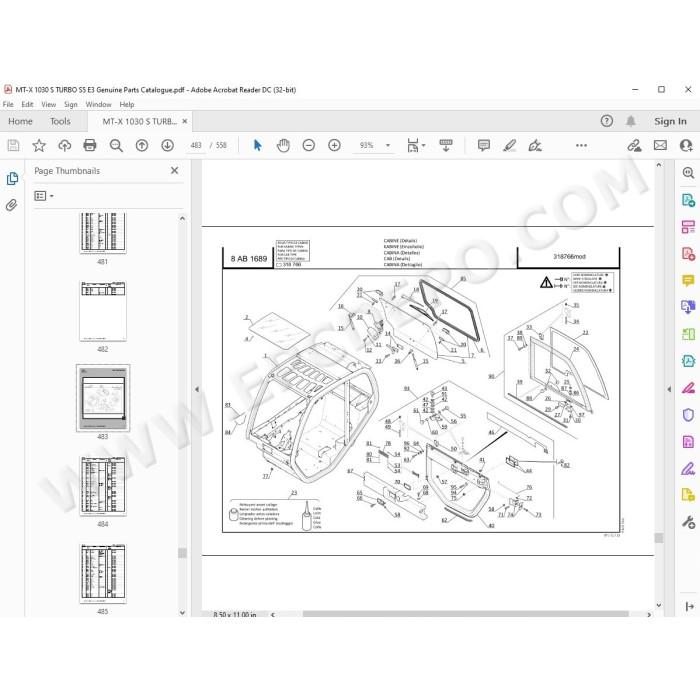This screenshot has height=700, width=700.
Task: Expand right tools pane at bottom
Action: [689, 606]
